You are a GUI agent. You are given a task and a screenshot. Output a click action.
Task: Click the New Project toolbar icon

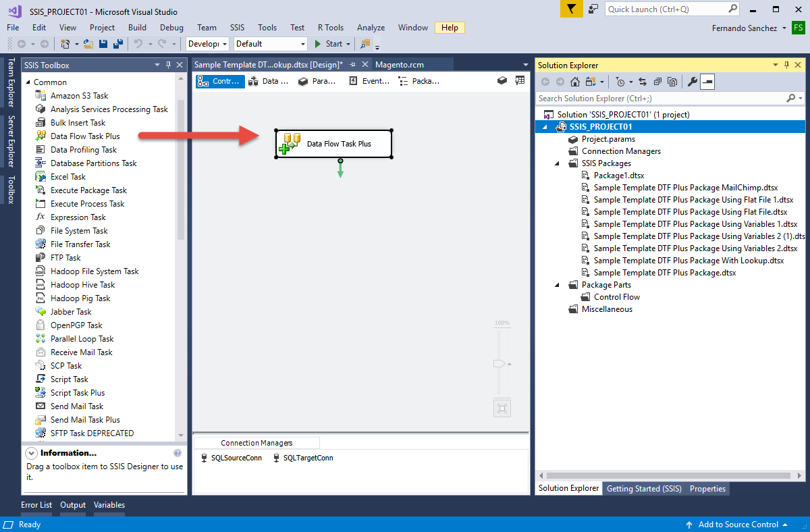(65, 43)
